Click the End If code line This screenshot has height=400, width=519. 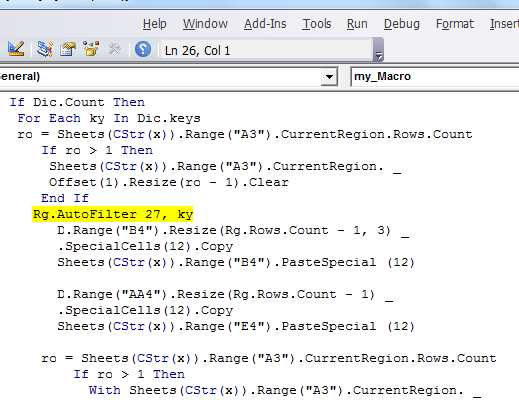[x=65, y=198]
